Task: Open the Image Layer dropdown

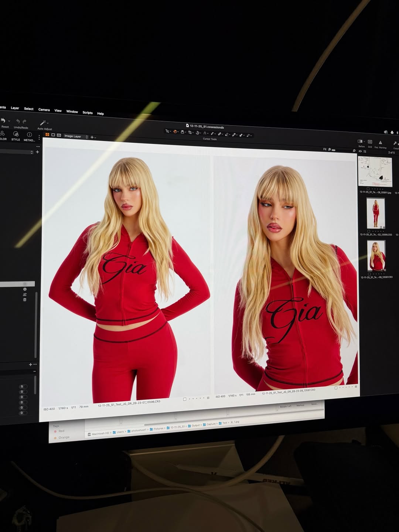Action: click(x=76, y=136)
